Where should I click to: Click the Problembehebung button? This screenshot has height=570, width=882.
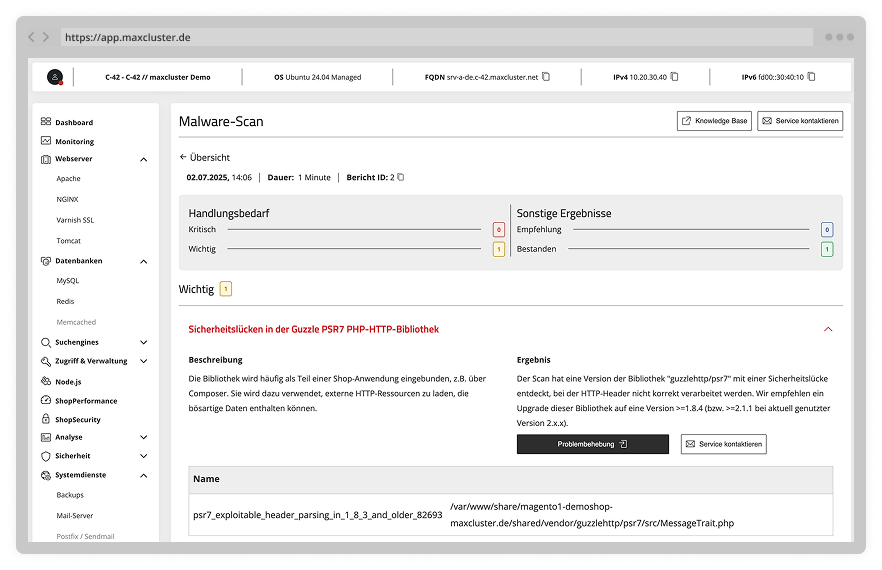click(x=593, y=444)
